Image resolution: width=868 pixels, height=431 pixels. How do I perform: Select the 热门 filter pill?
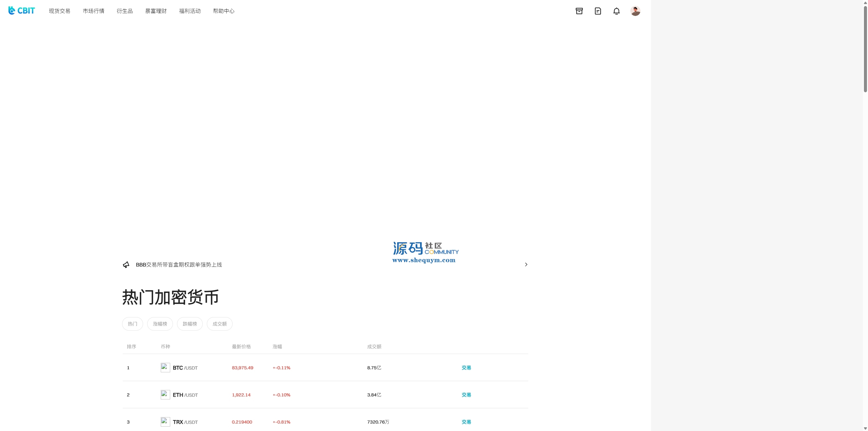pyautogui.click(x=132, y=324)
